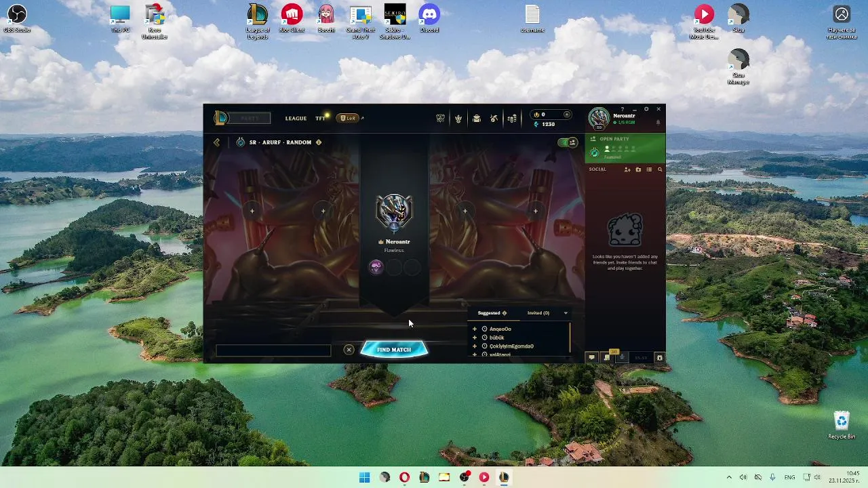Select suggested player bübük

(497, 338)
